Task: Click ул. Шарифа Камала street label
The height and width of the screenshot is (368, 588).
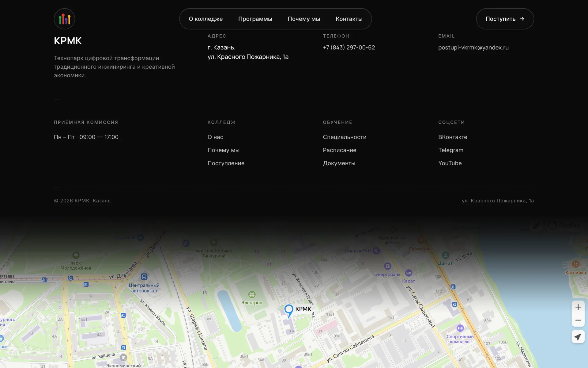Action: pos(197,328)
